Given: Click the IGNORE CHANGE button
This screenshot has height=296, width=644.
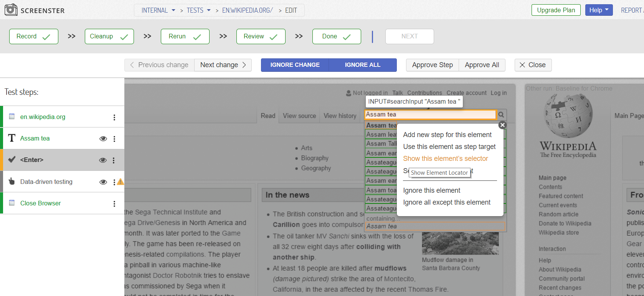Looking at the screenshot, I should tap(295, 65).
